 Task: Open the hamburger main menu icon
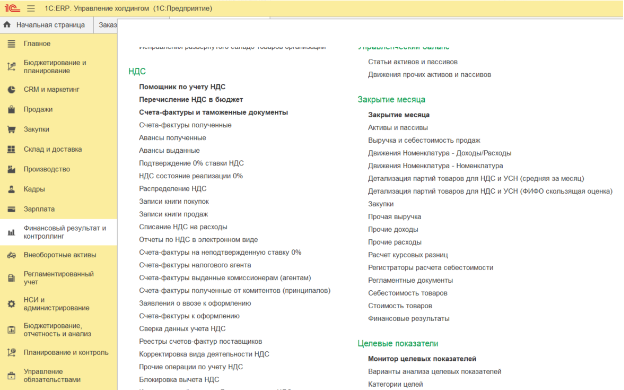31,8
